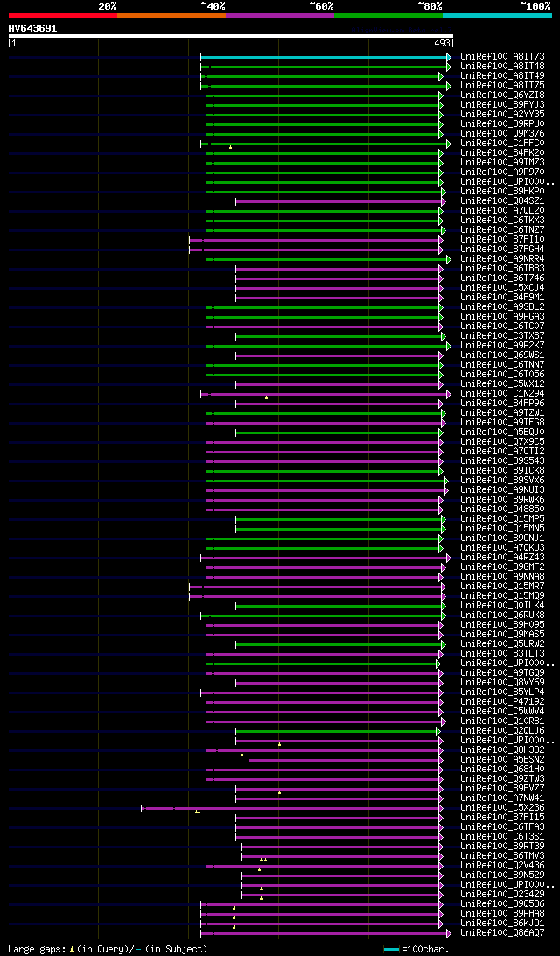Open hit UniRef100_B3TLT3
This screenshot has width=560, height=956.
point(503,654)
